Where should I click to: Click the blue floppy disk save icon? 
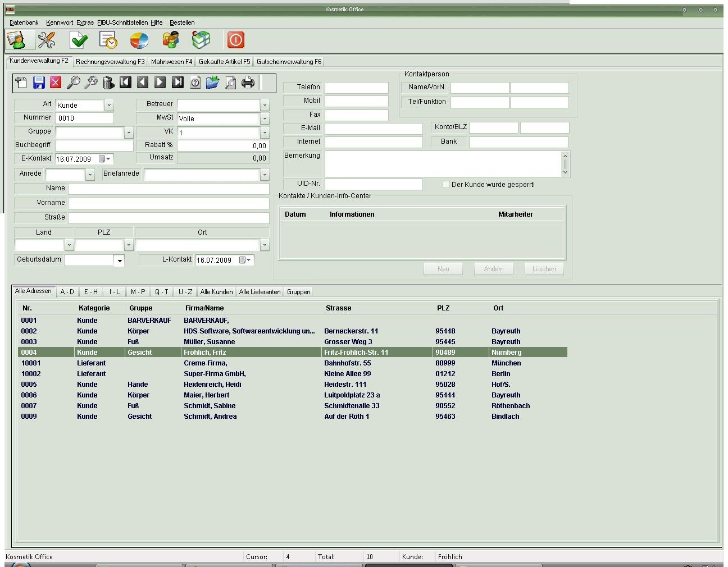(x=39, y=83)
